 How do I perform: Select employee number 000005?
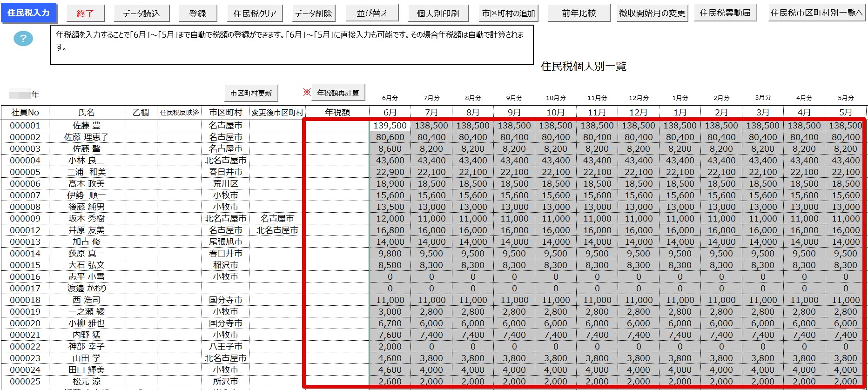pyautogui.click(x=25, y=172)
